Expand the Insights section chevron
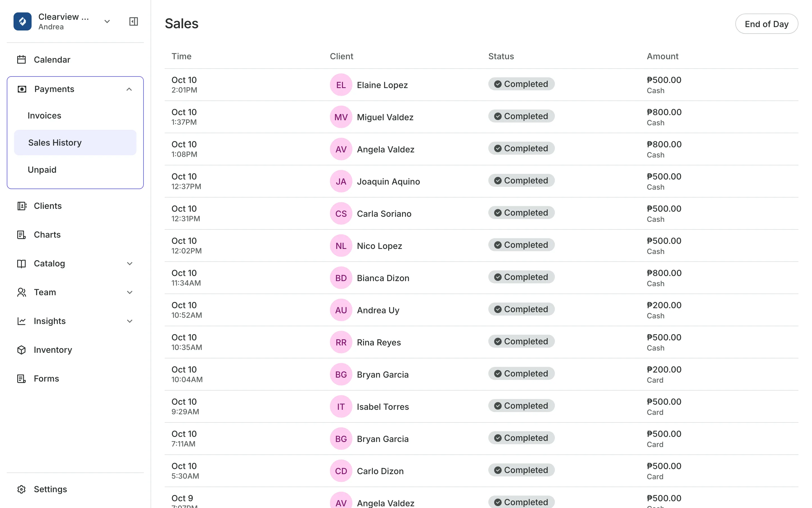This screenshot has height=508, width=812. click(130, 321)
